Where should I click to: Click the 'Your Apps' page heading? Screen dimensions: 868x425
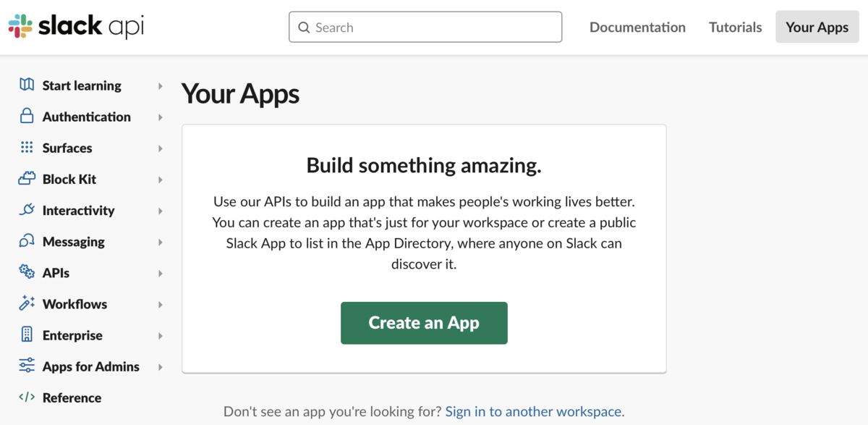tap(240, 94)
